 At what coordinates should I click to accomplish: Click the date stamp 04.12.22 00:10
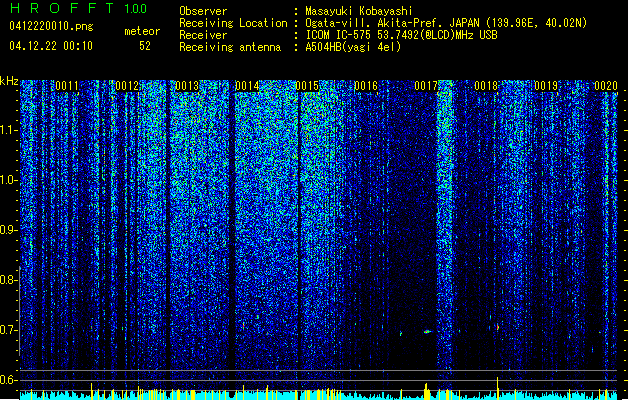(x=51, y=46)
